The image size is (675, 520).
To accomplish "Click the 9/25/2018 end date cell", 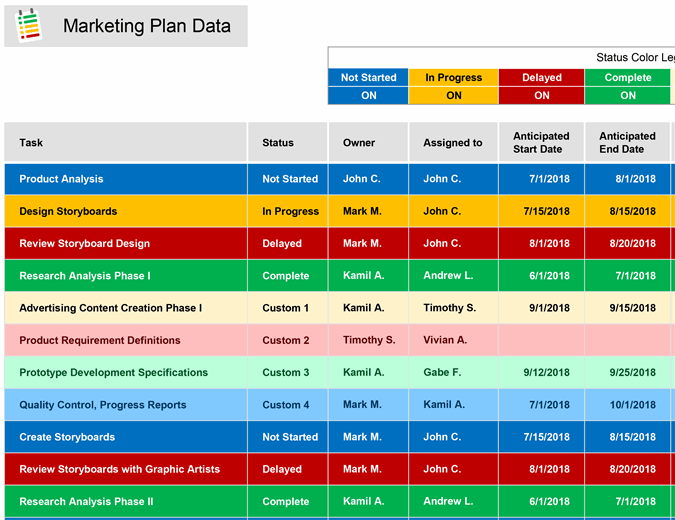I will click(632, 373).
